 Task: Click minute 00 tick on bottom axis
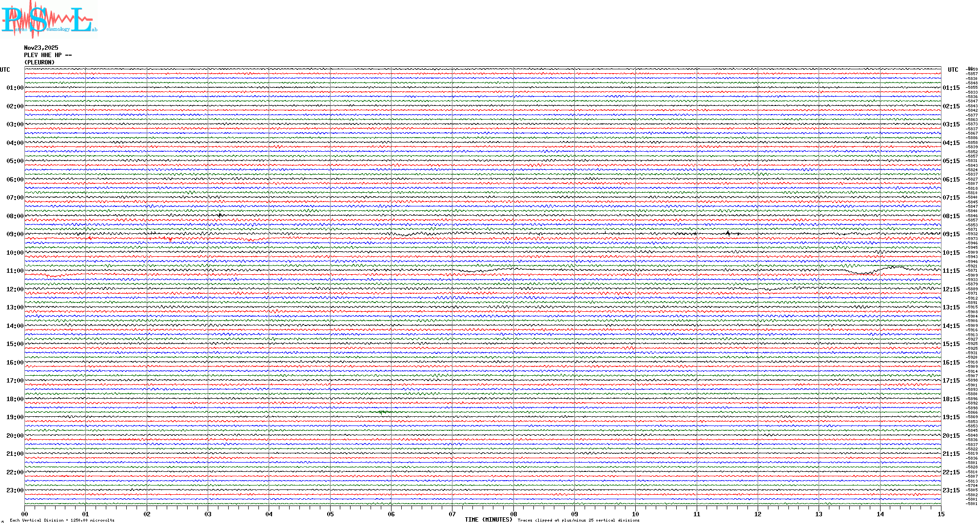click(x=24, y=514)
